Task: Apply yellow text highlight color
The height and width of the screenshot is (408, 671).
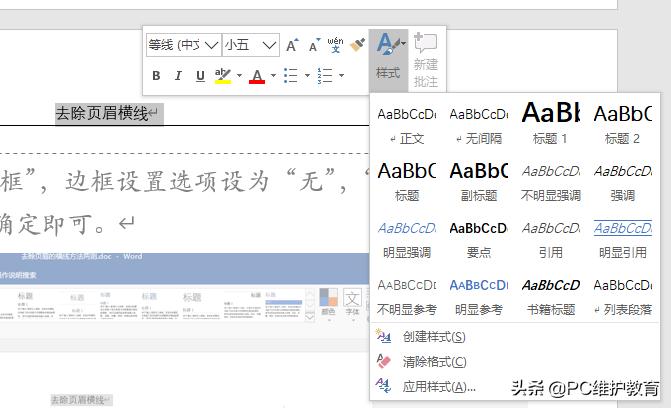Action: [x=223, y=76]
